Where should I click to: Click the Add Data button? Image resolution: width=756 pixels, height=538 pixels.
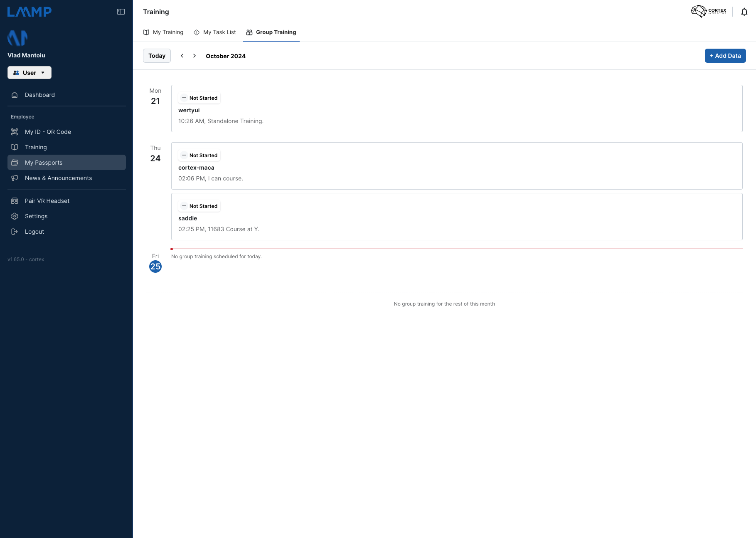click(x=725, y=56)
